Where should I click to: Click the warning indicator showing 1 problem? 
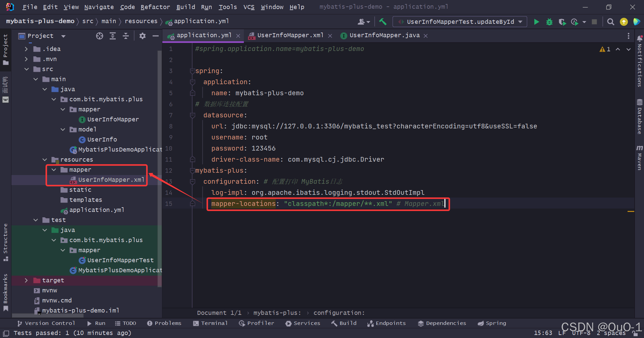point(605,49)
